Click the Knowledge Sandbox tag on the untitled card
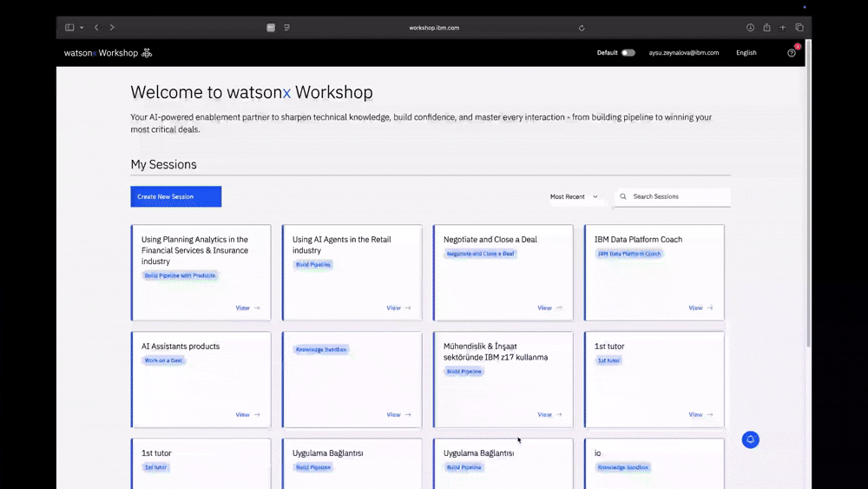The height and width of the screenshot is (489, 868). [321, 349]
